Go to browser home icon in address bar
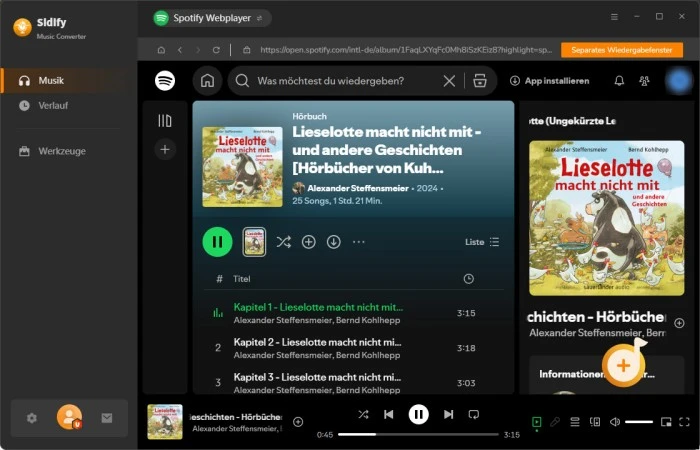 coord(161,50)
